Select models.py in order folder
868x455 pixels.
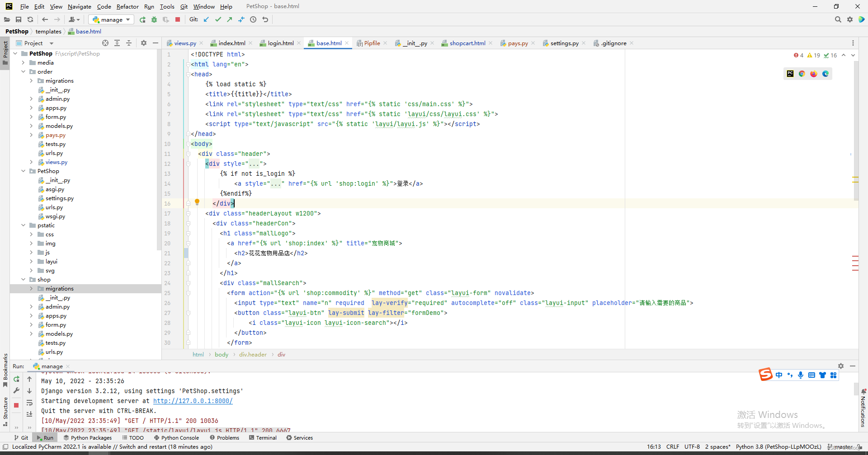tap(59, 126)
